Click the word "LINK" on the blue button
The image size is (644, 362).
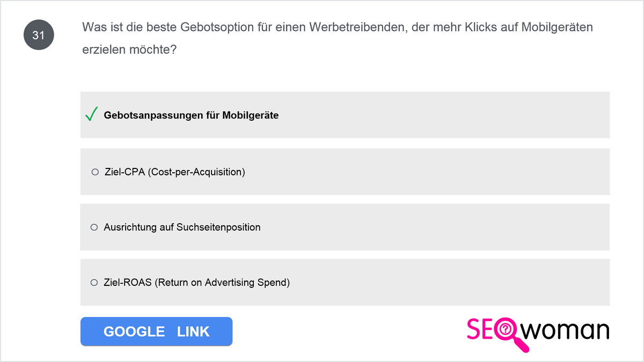[x=193, y=331]
